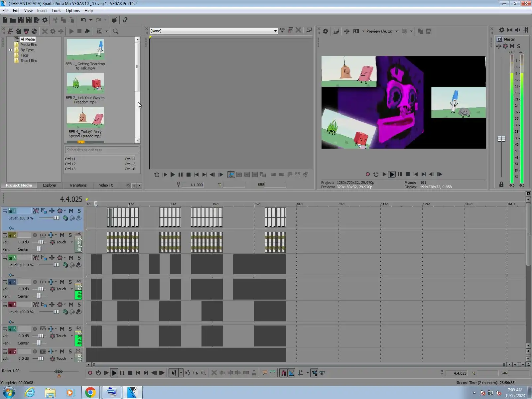Viewport: 532px width, 399px height.
Task: Click the Render As toolbar icon
Action: point(37,20)
